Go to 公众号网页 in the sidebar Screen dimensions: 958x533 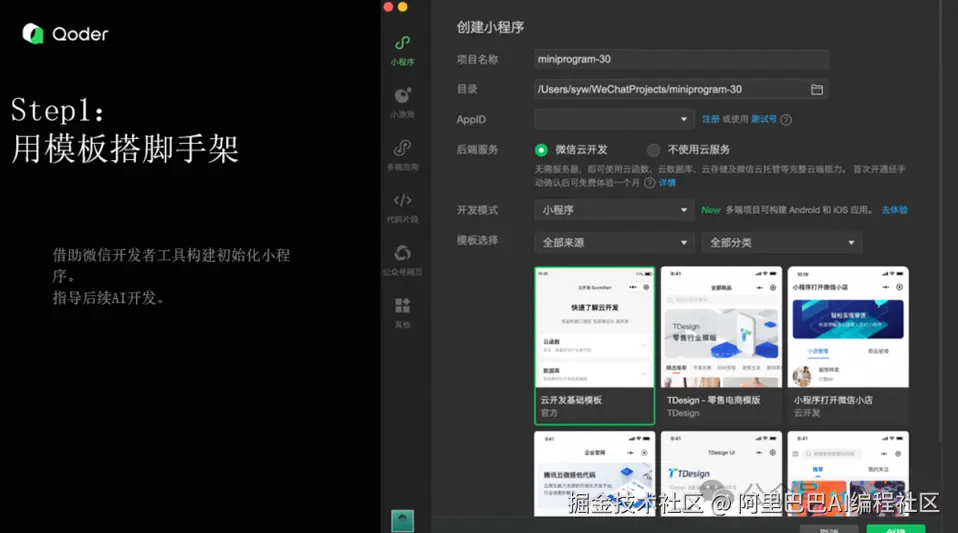[402, 260]
